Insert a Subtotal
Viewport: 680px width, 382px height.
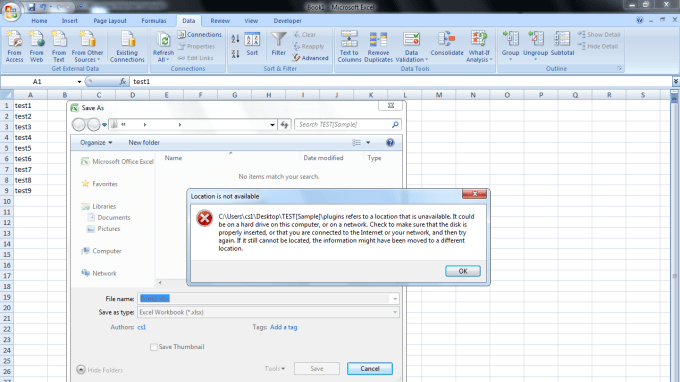[x=562, y=44]
